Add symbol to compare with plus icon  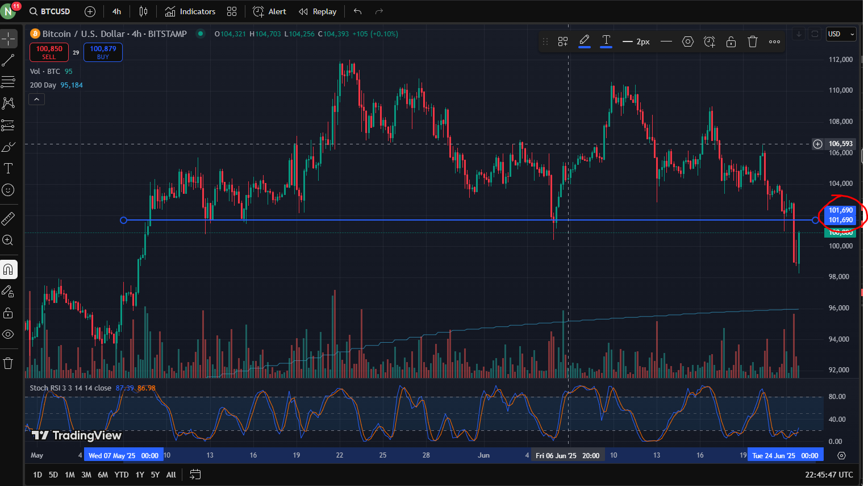pyautogui.click(x=90, y=11)
